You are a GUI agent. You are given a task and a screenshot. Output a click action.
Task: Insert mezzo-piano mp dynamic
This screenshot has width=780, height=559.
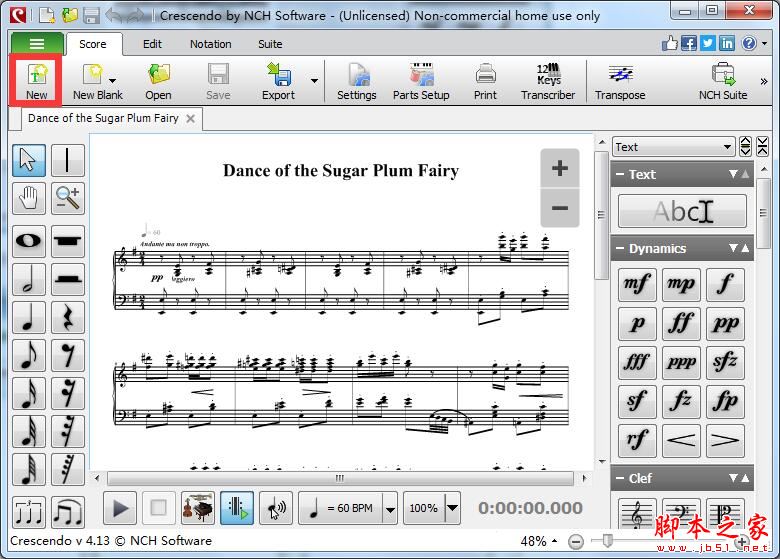point(681,284)
